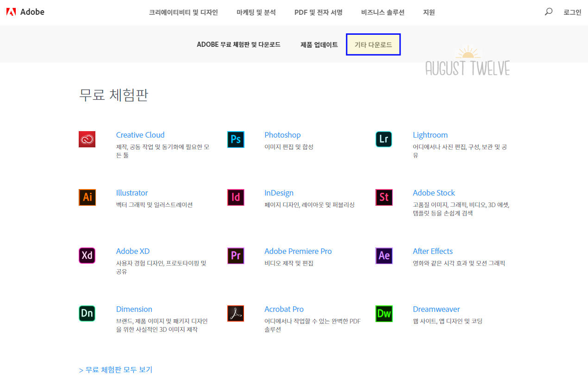Open the Illustrator link
The image size is (588, 386).
pyautogui.click(x=132, y=193)
